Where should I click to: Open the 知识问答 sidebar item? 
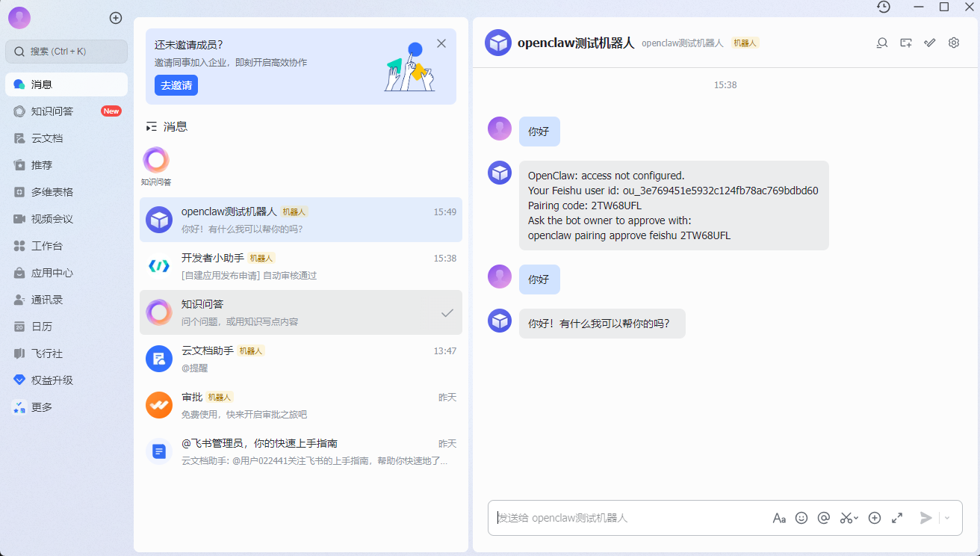[x=66, y=111]
